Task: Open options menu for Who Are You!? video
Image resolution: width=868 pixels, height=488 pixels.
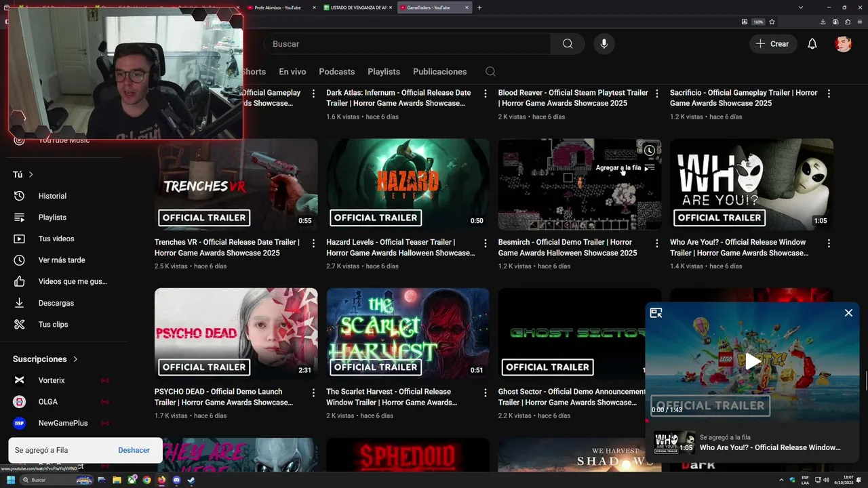Action: (829, 243)
